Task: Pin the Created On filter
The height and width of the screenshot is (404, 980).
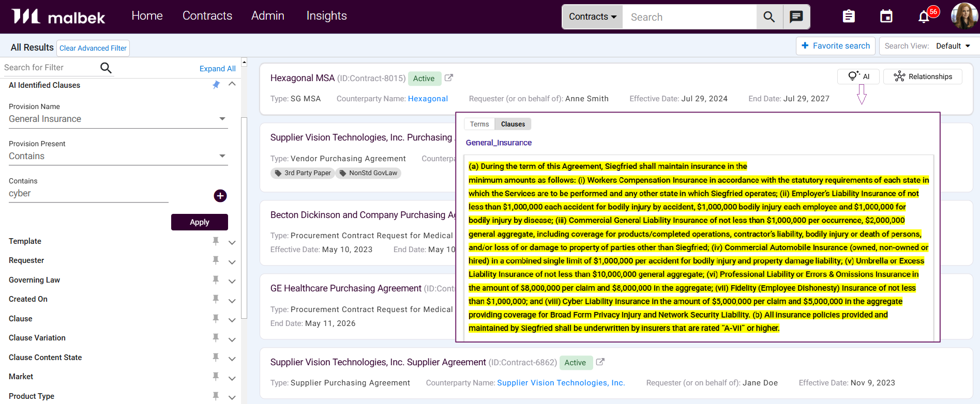Action: point(216,299)
